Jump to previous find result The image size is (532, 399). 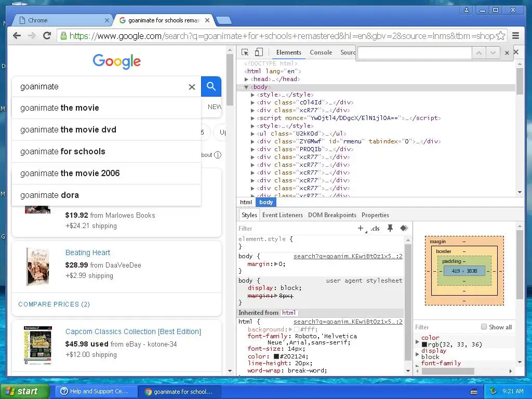tap(478, 53)
